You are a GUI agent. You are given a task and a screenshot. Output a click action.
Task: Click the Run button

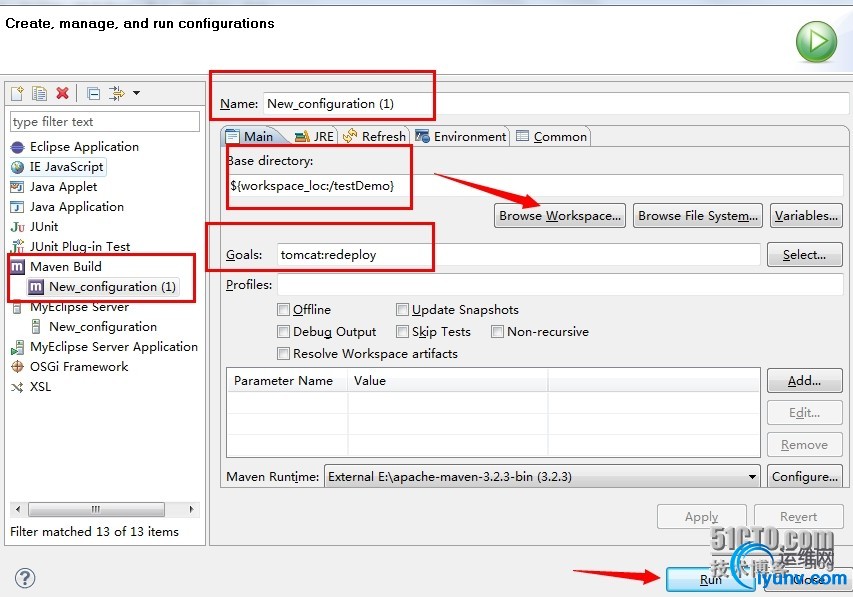(x=710, y=580)
